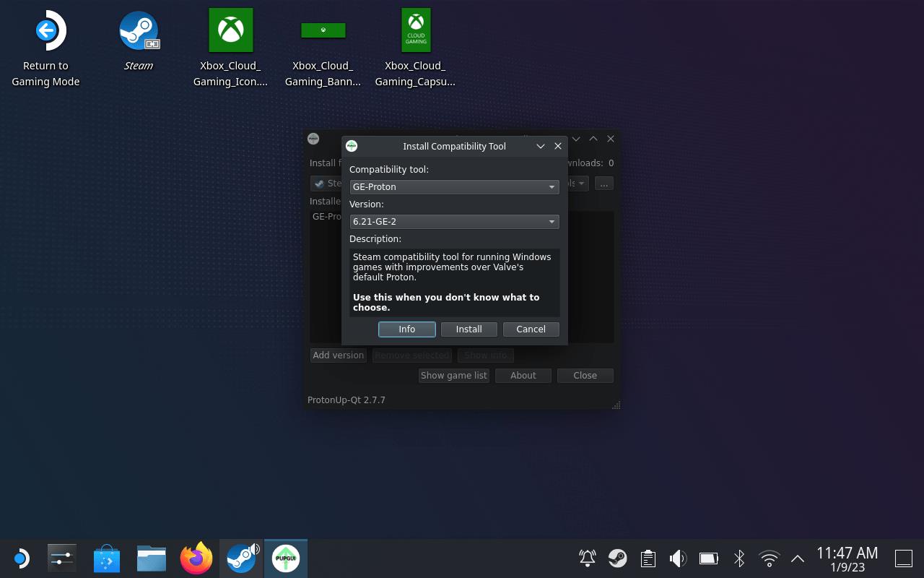Image resolution: width=924 pixels, height=578 pixels.
Task: Open the Discover store from taskbar
Action: click(107, 558)
